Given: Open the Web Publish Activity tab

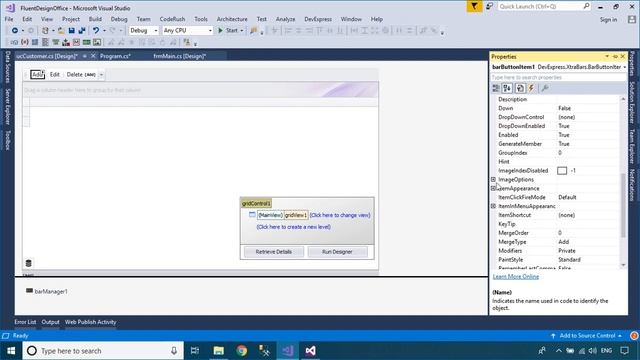Looking at the screenshot, I should (x=91, y=322).
